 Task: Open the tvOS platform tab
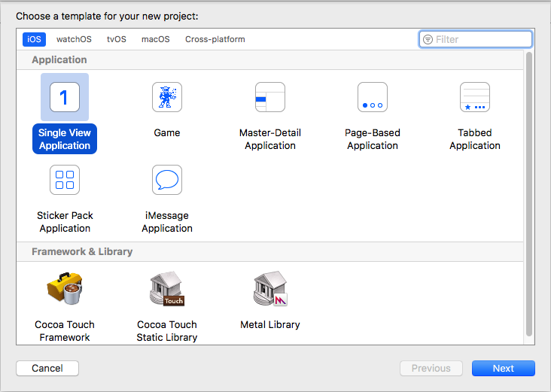click(x=117, y=39)
